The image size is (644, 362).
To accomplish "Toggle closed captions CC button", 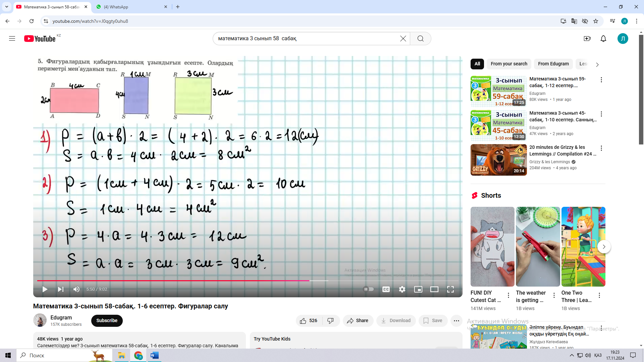I will (386, 289).
